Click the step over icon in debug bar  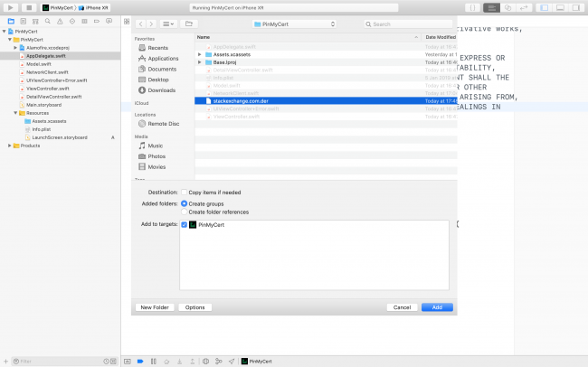pos(166,362)
